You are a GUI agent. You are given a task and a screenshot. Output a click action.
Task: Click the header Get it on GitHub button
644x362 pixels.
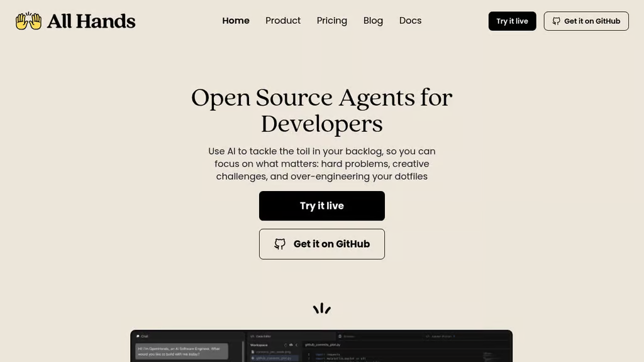click(586, 21)
